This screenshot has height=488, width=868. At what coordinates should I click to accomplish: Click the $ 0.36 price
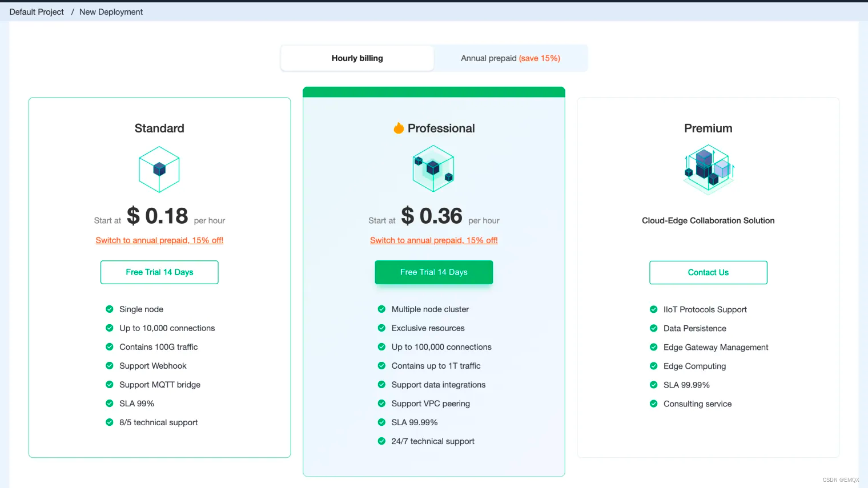click(432, 216)
